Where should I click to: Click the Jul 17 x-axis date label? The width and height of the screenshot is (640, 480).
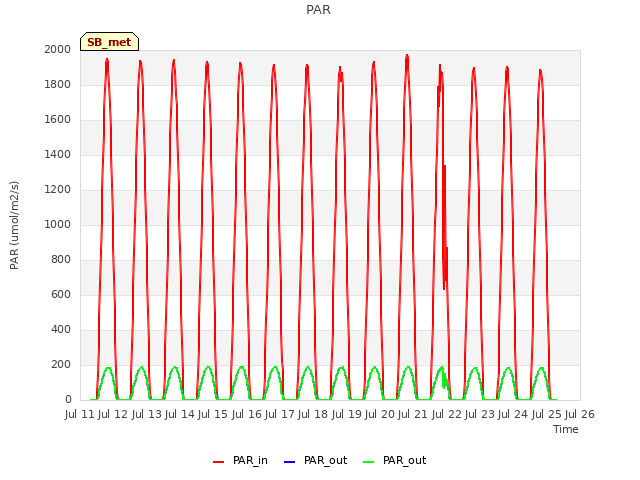(x=280, y=414)
